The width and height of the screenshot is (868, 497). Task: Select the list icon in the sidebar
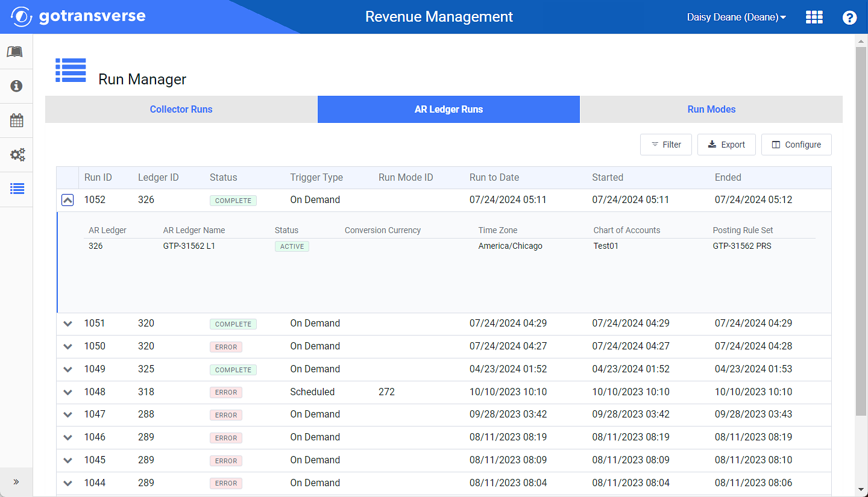tap(17, 189)
